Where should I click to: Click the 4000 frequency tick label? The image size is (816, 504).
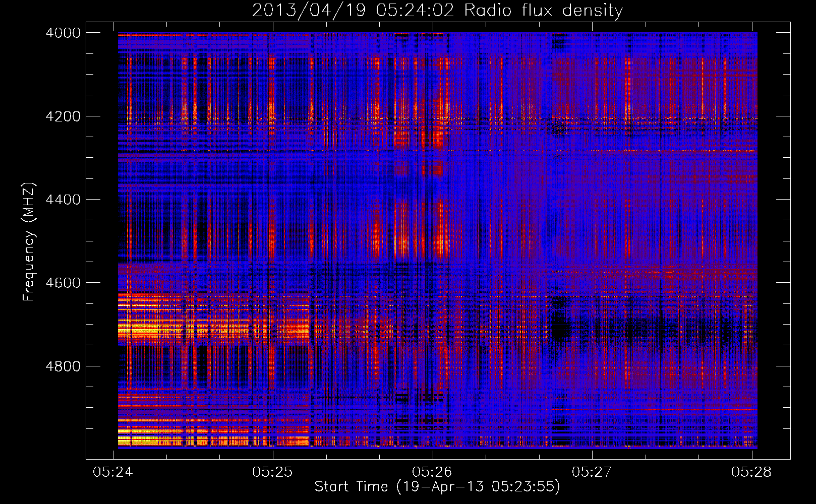(x=63, y=33)
